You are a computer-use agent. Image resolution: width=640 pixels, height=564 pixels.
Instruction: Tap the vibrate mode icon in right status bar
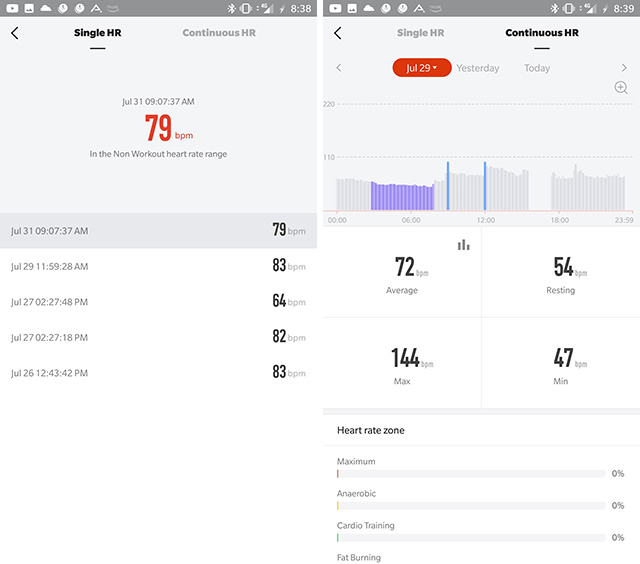coord(568,8)
